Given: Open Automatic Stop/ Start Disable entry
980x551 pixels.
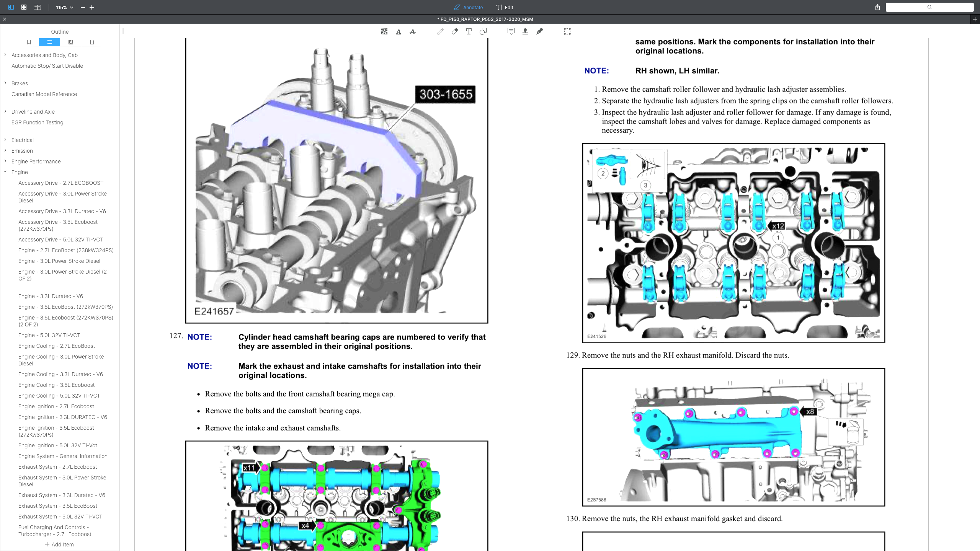Looking at the screenshot, I should (x=47, y=66).
